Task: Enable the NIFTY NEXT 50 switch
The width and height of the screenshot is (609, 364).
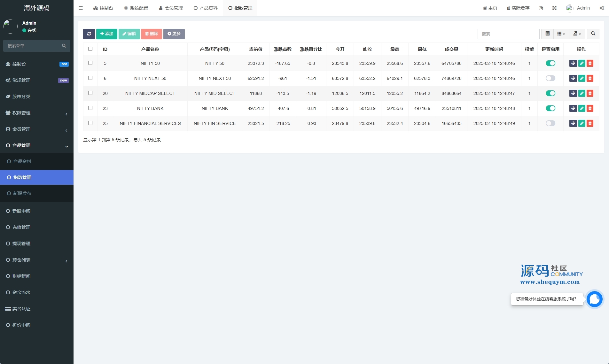Action: 550,78
